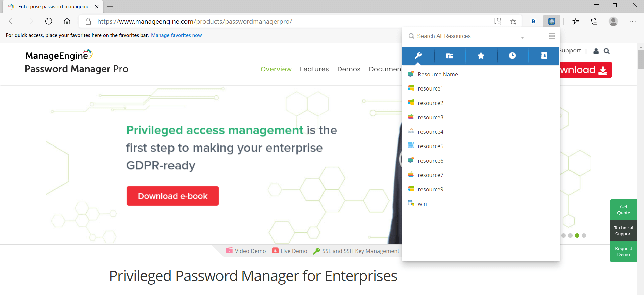Click the Password Manager Pro extension icon
644x295 pixels.
[x=552, y=21]
